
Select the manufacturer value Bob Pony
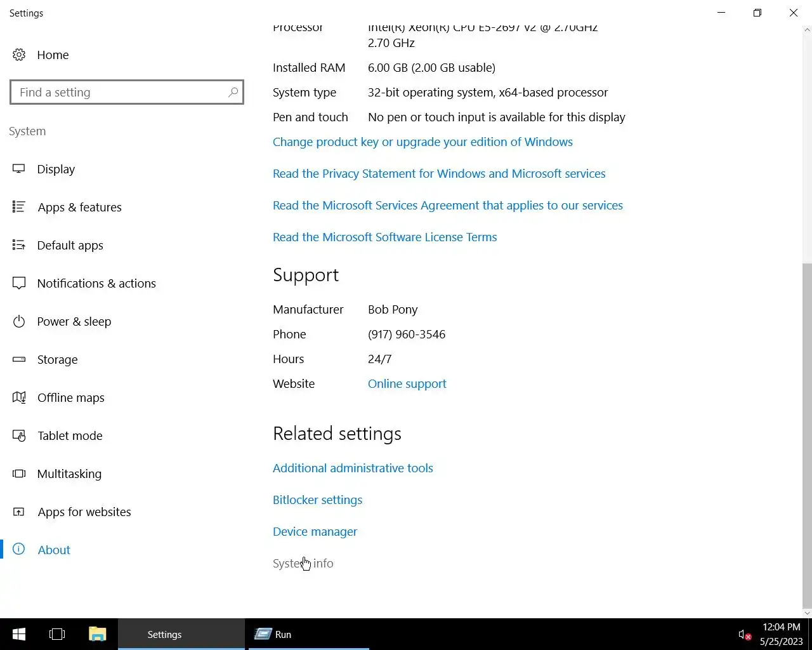(393, 309)
